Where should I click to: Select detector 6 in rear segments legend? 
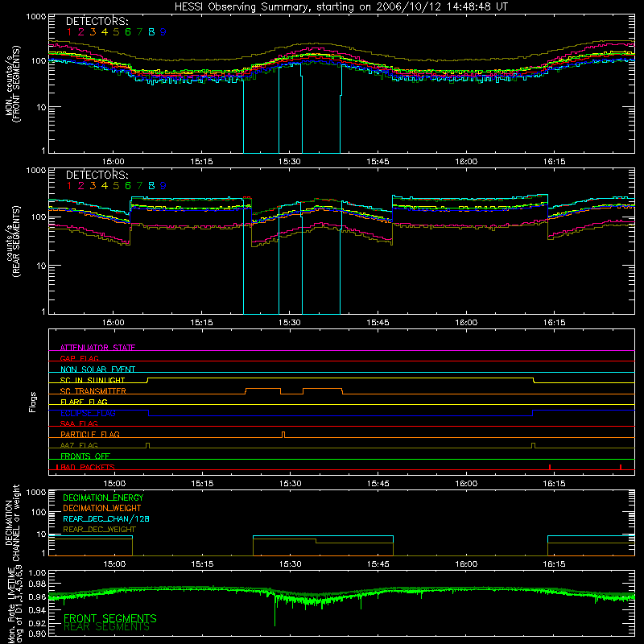coord(128,186)
